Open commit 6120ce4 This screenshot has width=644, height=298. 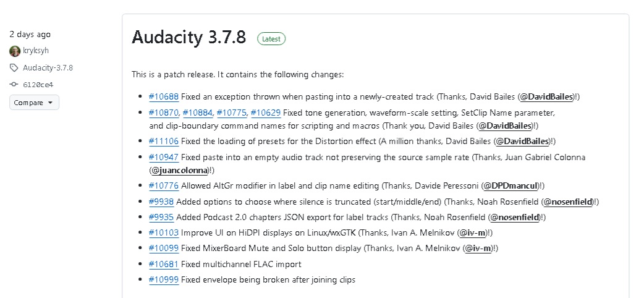[38, 85]
